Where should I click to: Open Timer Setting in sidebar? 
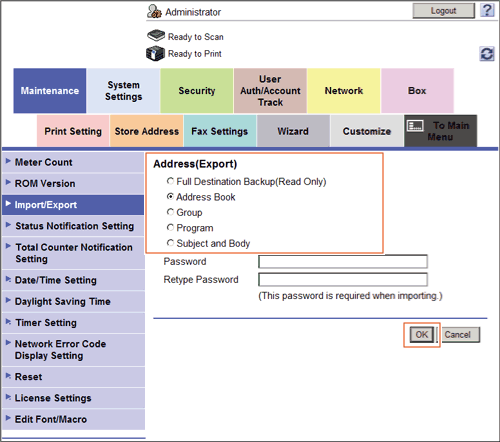coord(73,323)
